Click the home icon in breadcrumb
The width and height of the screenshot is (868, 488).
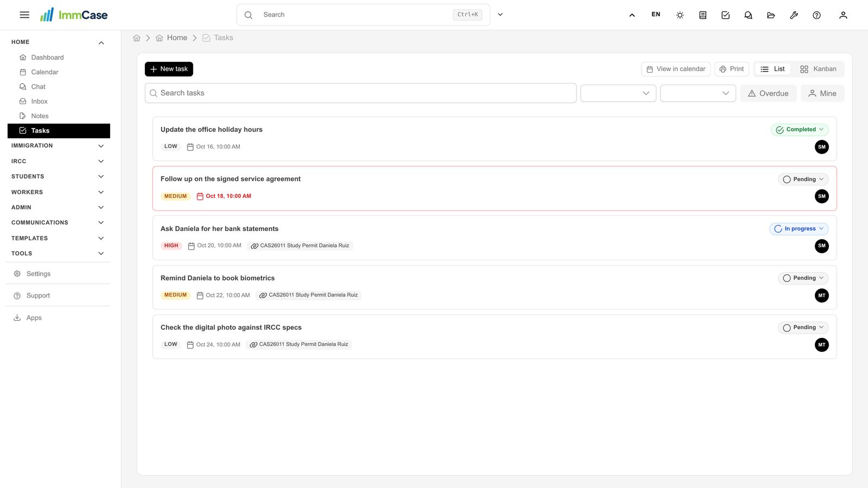[137, 38]
